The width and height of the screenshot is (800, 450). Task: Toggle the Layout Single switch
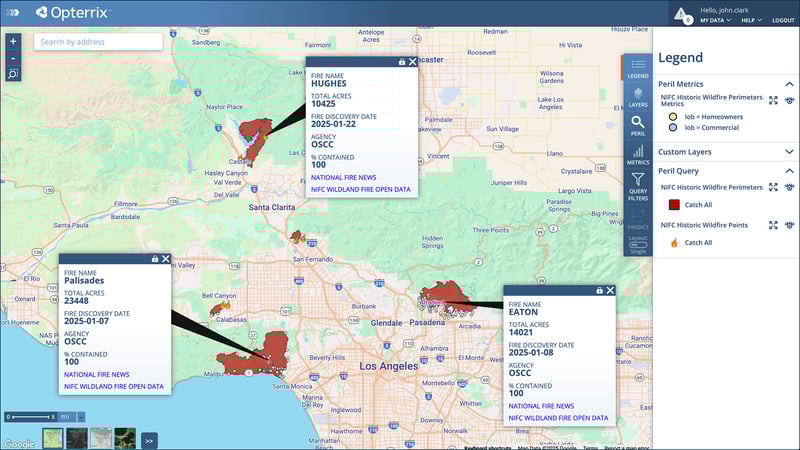point(638,245)
